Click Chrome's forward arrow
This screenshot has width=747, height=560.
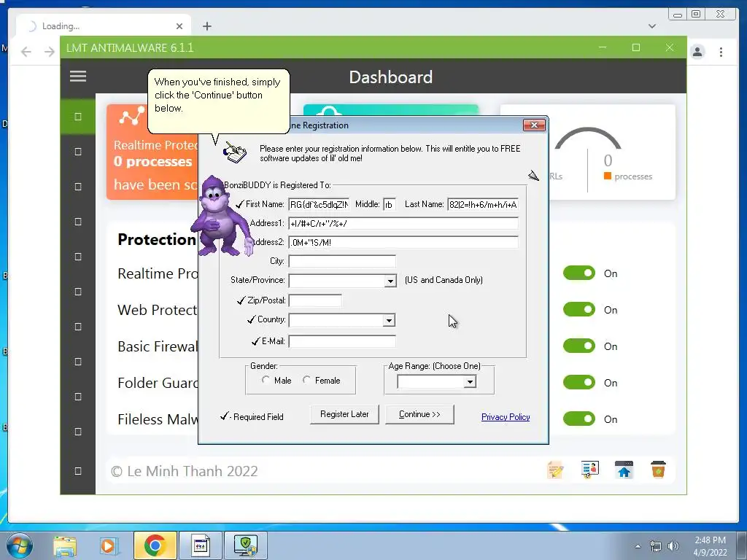pos(49,52)
